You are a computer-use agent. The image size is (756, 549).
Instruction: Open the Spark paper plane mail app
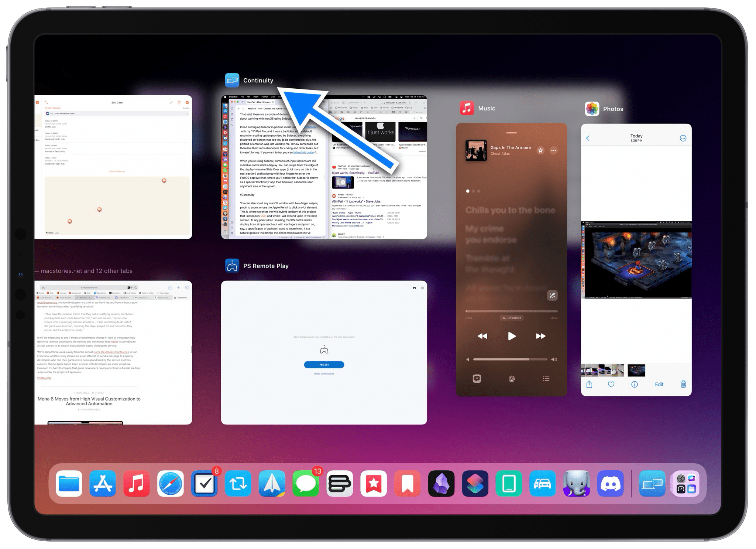[272, 483]
